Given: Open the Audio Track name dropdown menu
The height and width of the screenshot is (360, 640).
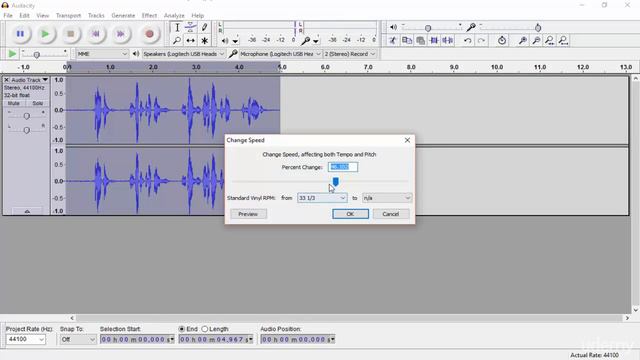Looking at the screenshot, I should tap(29, 80).
